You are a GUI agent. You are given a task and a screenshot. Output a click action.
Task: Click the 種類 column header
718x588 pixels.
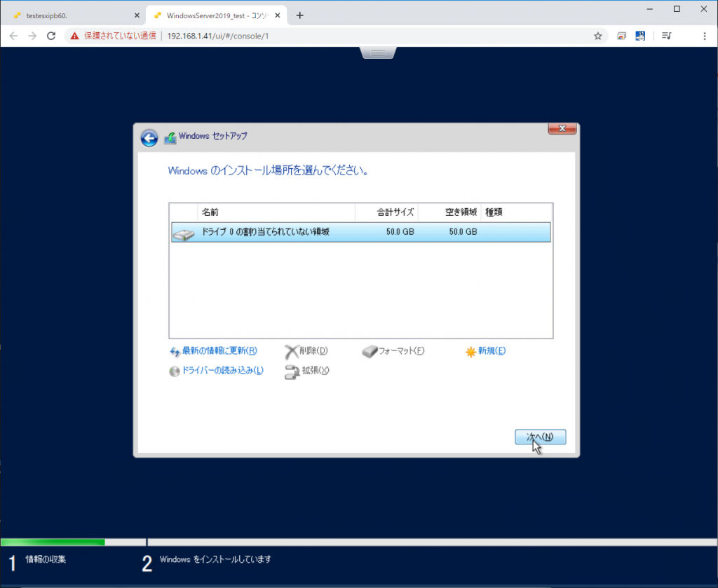pos(517,212)
